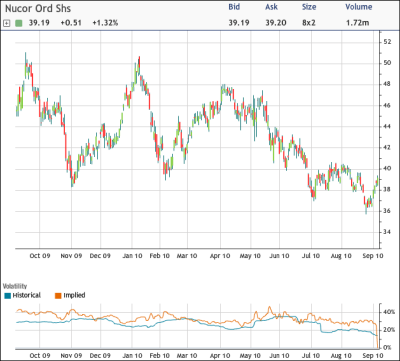Click Apr 10 on the volatility chart axis
The width and height of the screenshot is (400, 361).
(220, 355)
